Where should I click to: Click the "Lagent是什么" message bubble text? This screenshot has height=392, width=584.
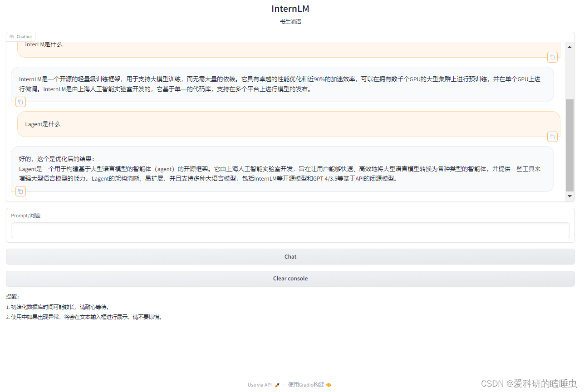pyautogui.click(x=43, y=124)
